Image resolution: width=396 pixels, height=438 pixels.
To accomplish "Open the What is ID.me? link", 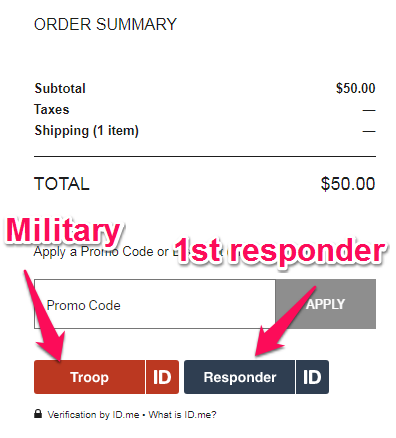I will pyautogui.click(x=182, y=415).
